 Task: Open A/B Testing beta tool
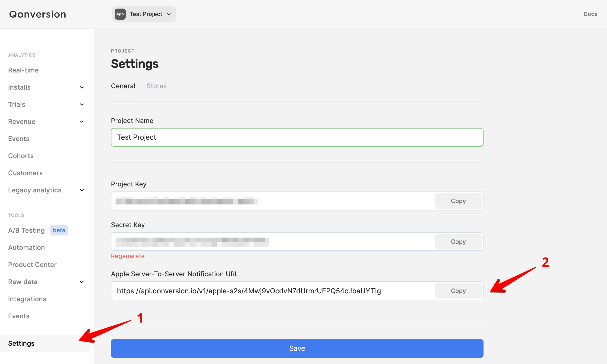click(26, 230)
